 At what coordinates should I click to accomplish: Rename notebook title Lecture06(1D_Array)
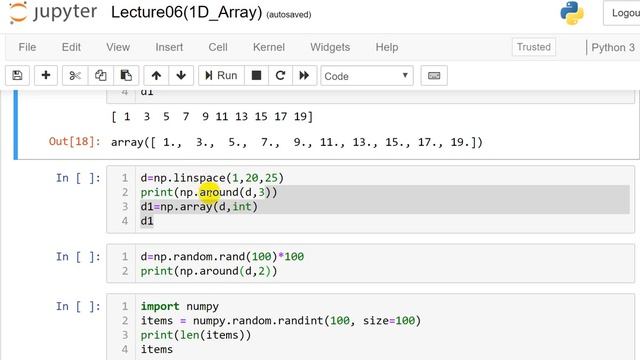tap(186, 12)
